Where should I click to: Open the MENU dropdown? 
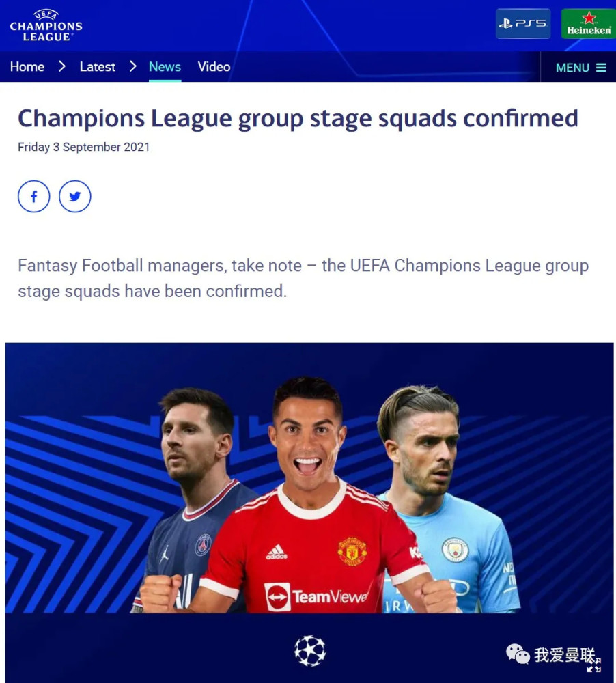tap(581, 68)
